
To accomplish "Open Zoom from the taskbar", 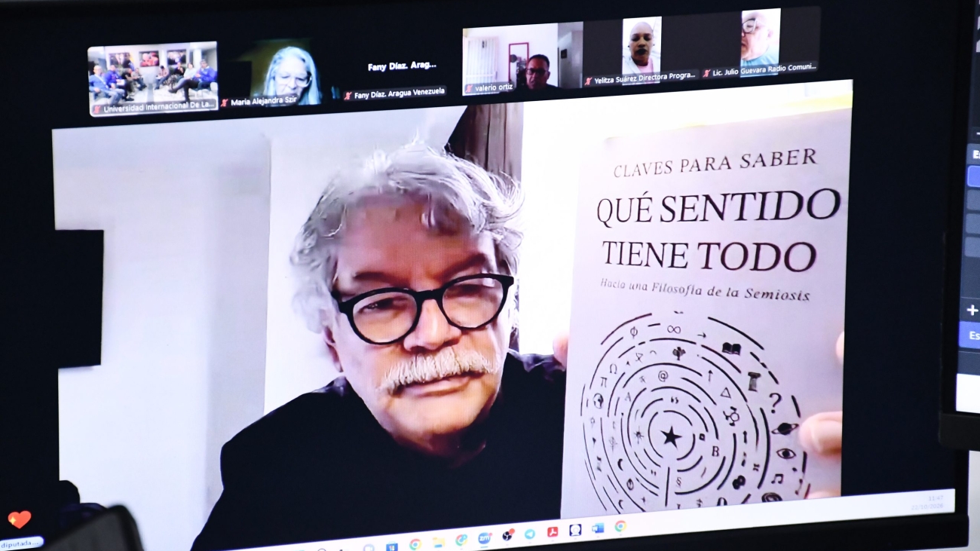I will click(484, 538).
